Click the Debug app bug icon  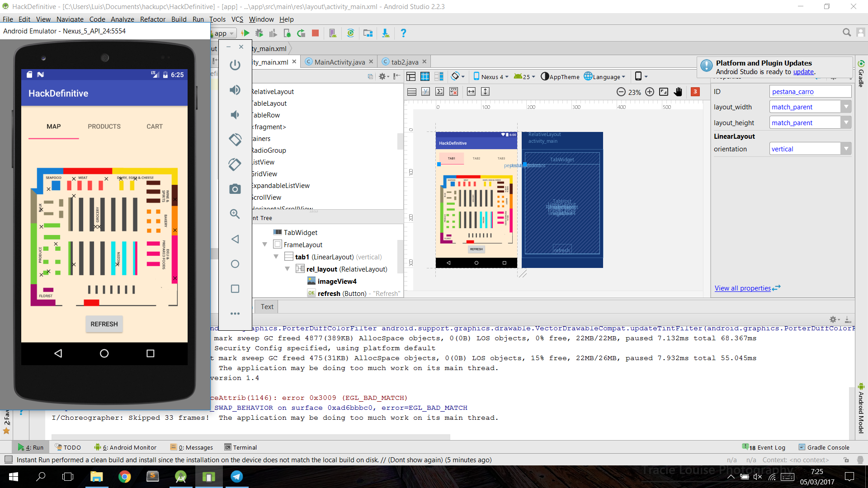259,33
